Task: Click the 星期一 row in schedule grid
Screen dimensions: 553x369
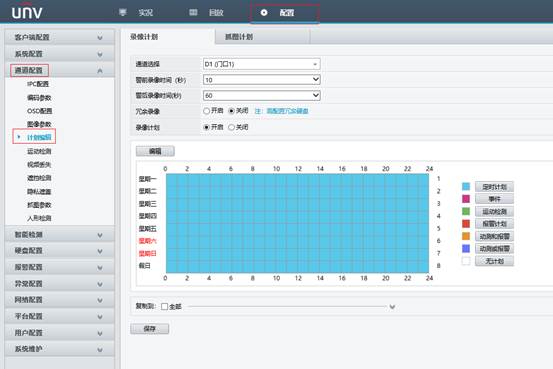Action: click(297, 180)
